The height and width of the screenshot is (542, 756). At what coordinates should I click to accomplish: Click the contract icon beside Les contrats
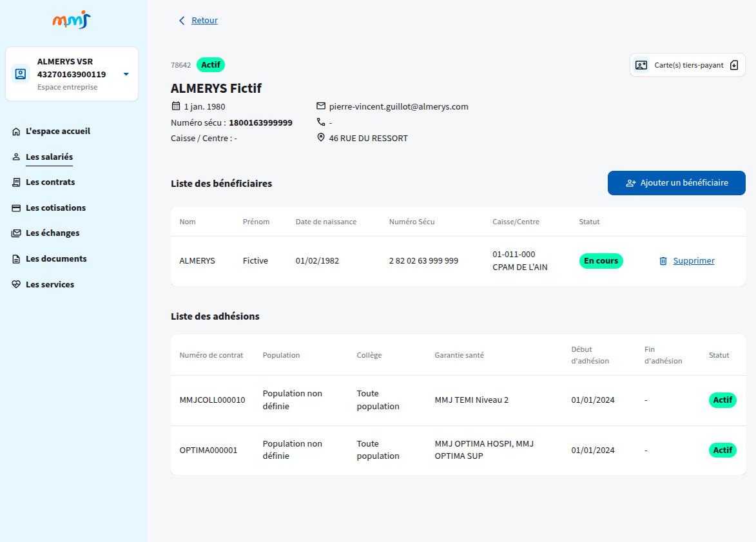click(x=16, y=182)
